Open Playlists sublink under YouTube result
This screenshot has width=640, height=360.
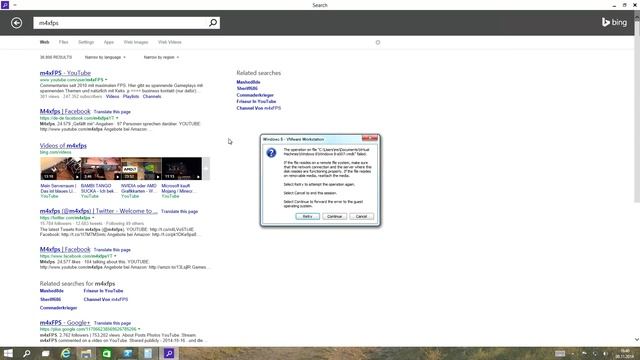click(x=131, y=97)
